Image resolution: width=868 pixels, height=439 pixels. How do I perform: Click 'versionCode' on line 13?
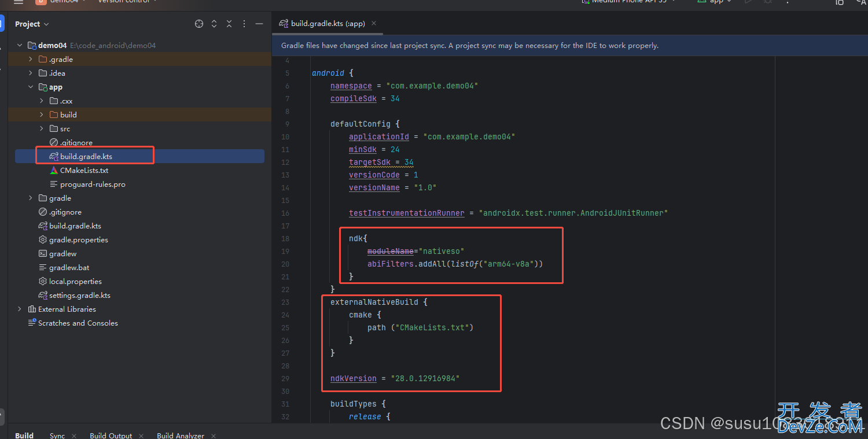pyautogui.click(x=374, y=175)
